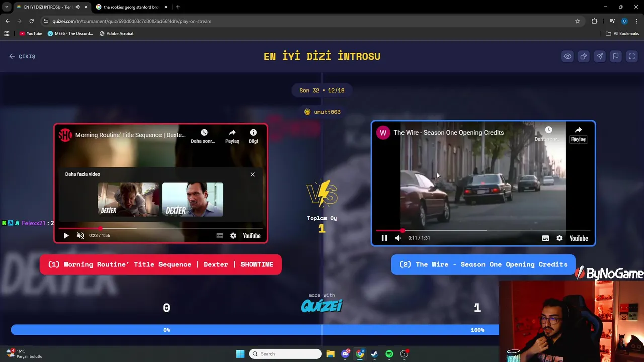Pause The Wire video
Screen dimensions: 644x362
[384, 238]
